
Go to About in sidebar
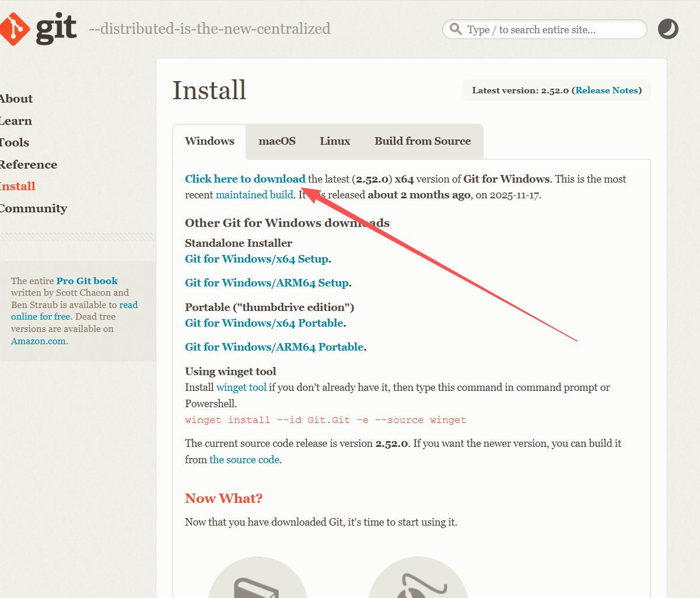16,99
